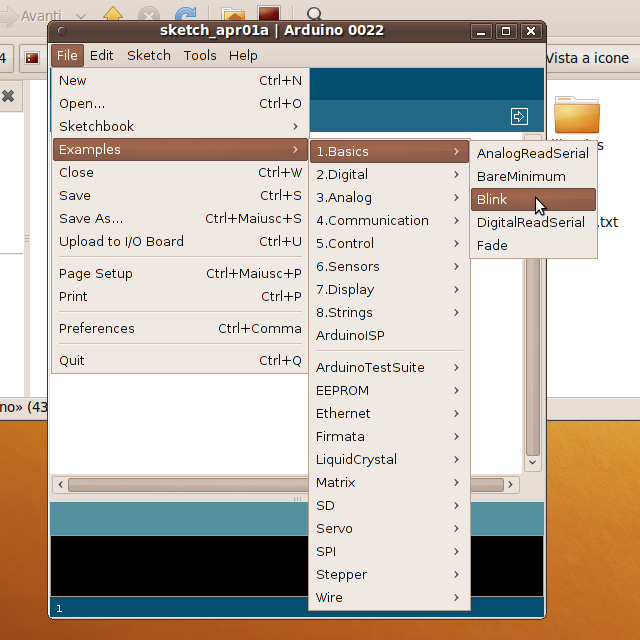Click the home folder icon in the top toolbar
Image resolution: width=640 pixels, height=640 pixels.
pyautogui.click(x=232, y=15)
